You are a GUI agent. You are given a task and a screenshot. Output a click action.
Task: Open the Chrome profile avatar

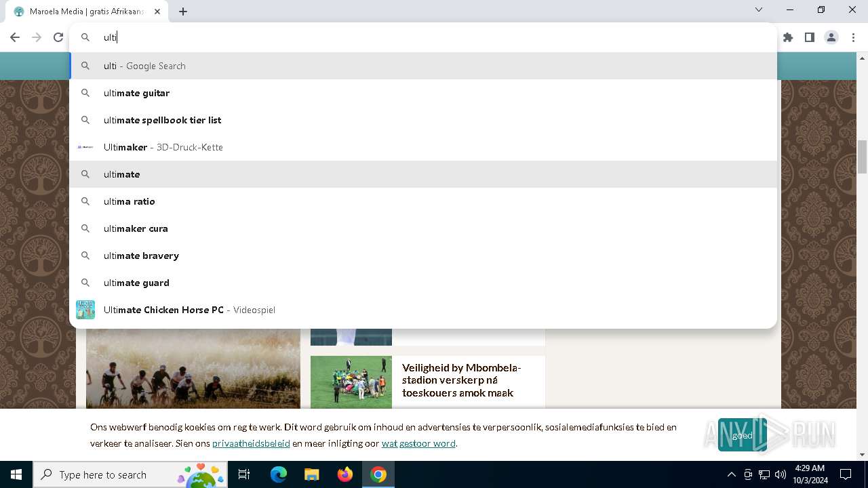point(831,37)
